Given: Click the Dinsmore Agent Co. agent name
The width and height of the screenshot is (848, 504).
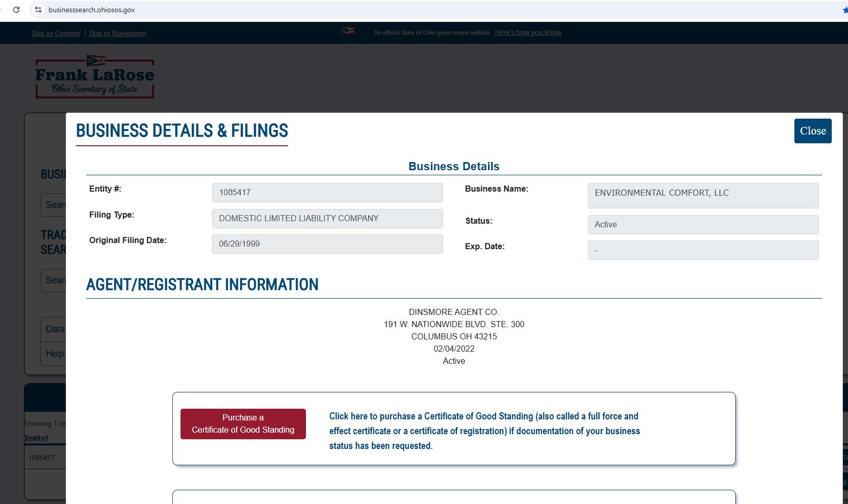Looking at the screenshot, I should (453, 312).
